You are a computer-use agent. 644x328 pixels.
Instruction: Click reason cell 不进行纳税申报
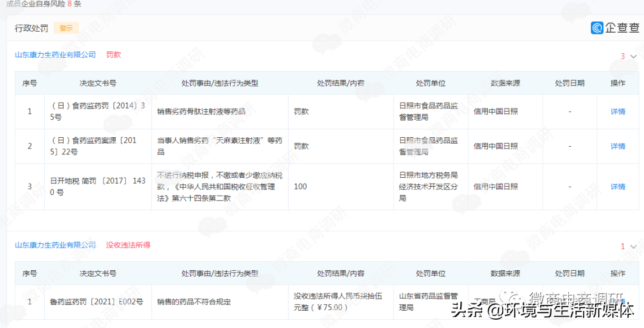(x=219, y=187)
